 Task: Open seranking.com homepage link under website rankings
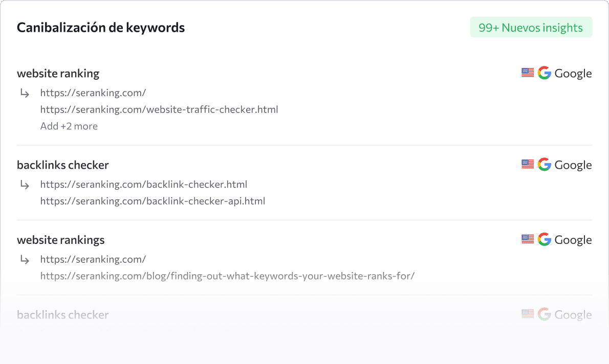click(93, 259)
